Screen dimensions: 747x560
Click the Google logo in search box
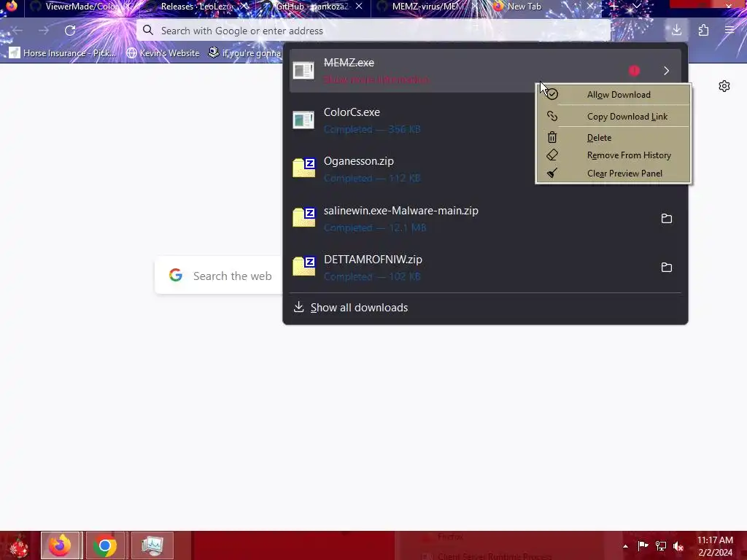[x=176, y=275]
